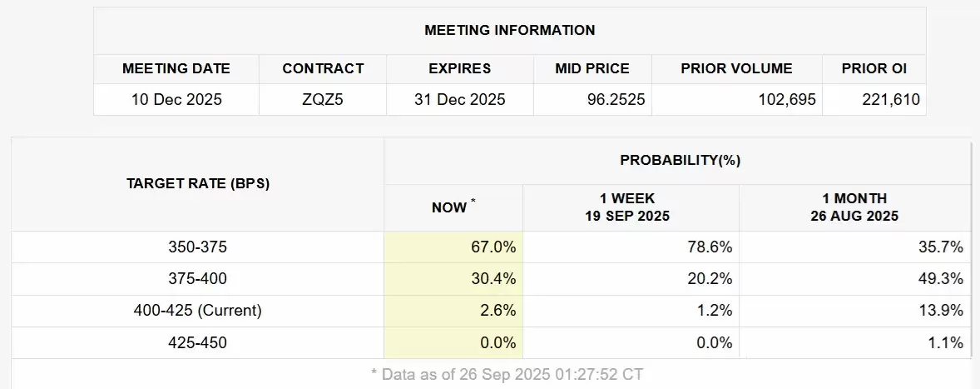
Task: Click the EXPIRES column header
Action: click(459, 68)
